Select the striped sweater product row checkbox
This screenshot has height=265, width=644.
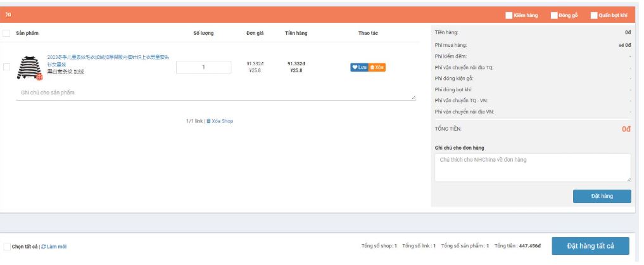pos(7,67)
